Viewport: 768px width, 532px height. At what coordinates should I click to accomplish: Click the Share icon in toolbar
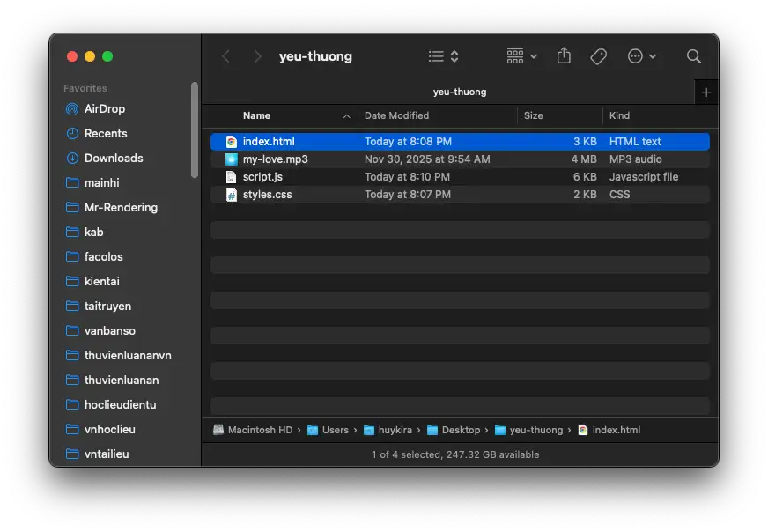pyautogui.click(x=564, y=56)
